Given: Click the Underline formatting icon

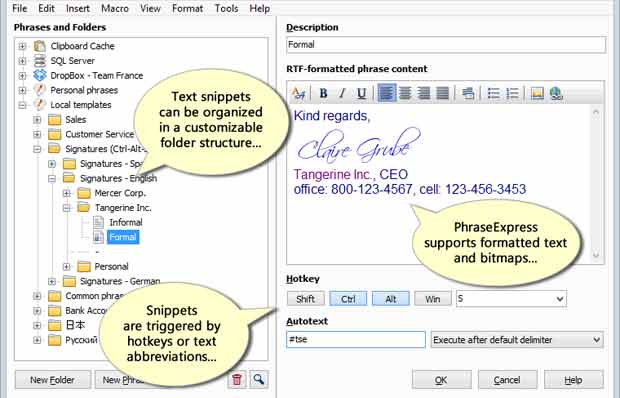Looking at the screenshot, I should [x=361, y=93].
